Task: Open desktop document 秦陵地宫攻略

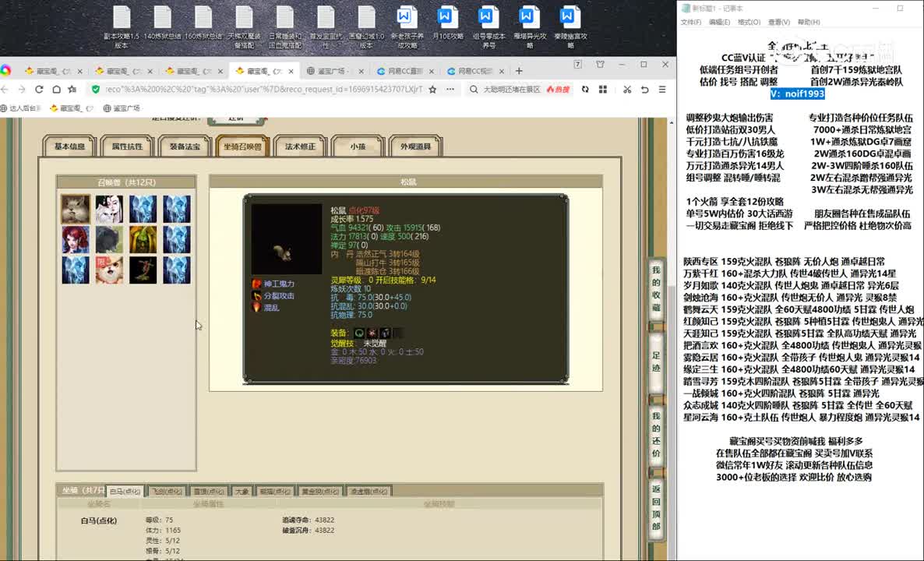Action: [x=570, y=27]
